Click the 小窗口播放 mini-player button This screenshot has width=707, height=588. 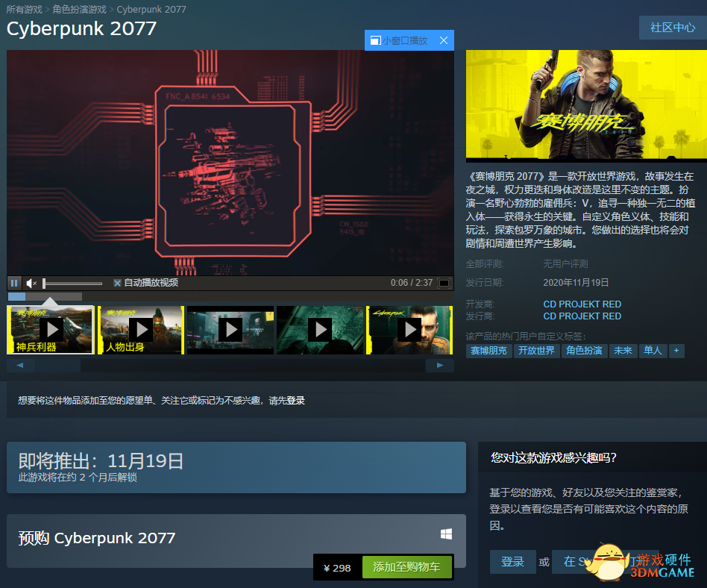398,40
